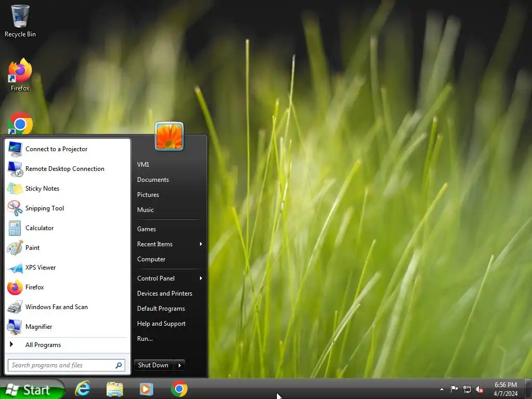Open Internet Explorer from taskbar
This screenshot has height=399, width=532.
tap(83, 389)
